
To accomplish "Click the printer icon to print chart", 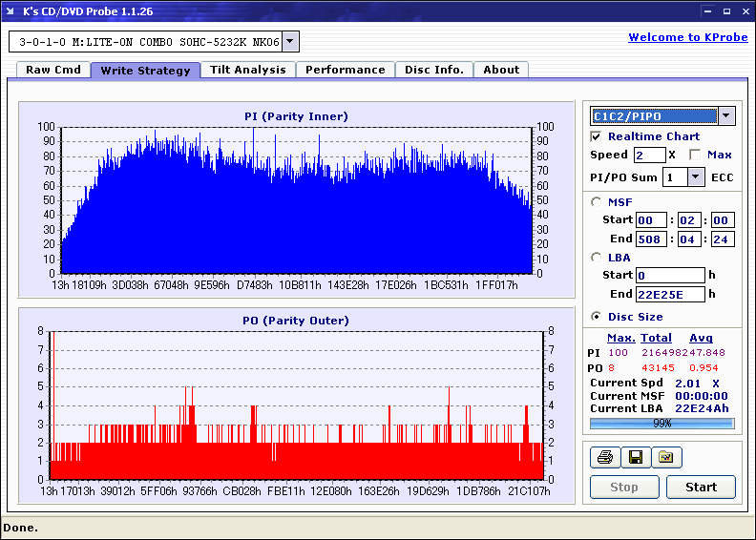I will coord(604,458).
